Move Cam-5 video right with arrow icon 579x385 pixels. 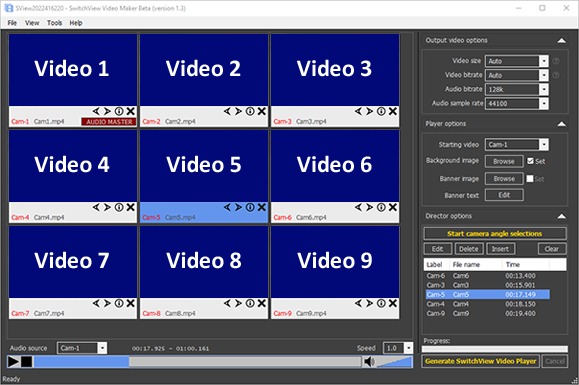(239, 207)
